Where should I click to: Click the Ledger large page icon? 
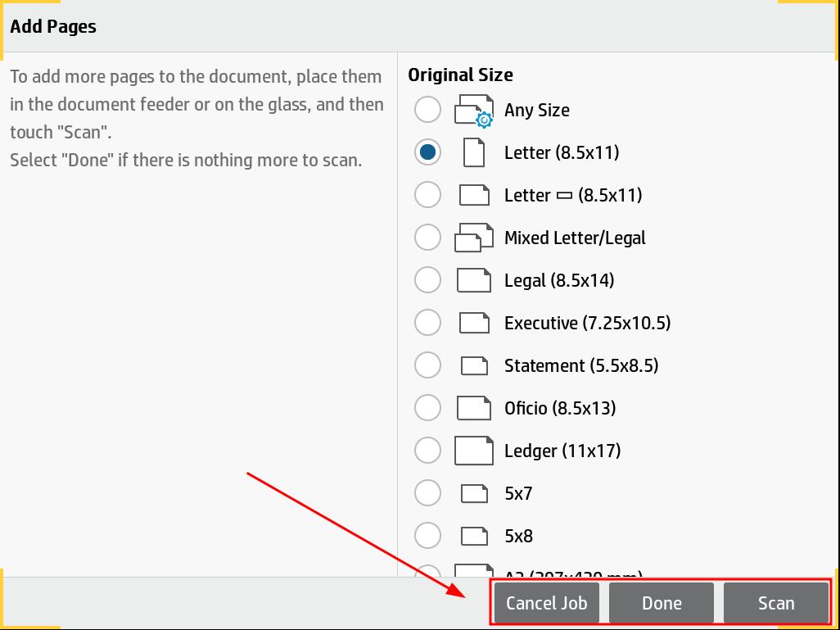click(474, 451)
